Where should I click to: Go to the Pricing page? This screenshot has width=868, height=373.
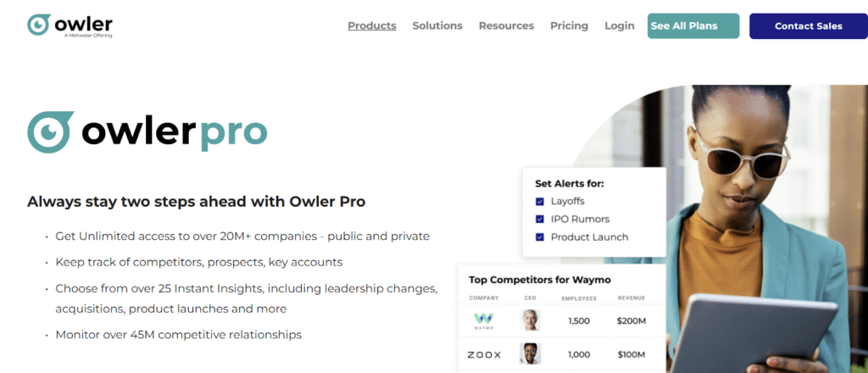(569, 26)
